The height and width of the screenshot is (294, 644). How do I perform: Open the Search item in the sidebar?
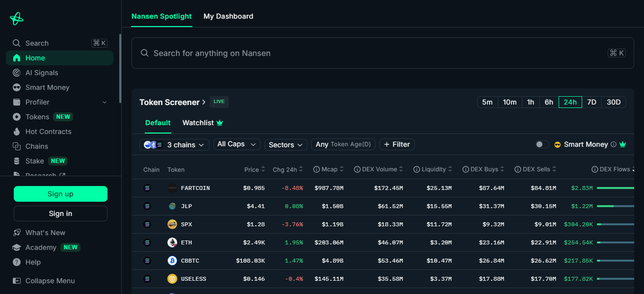point(59,43)
